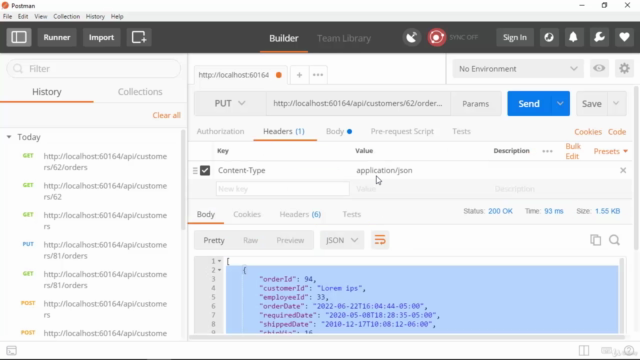Viewport: 640px width, 360px height.
Task: Open the Collection menu
Action: point(66,16)
